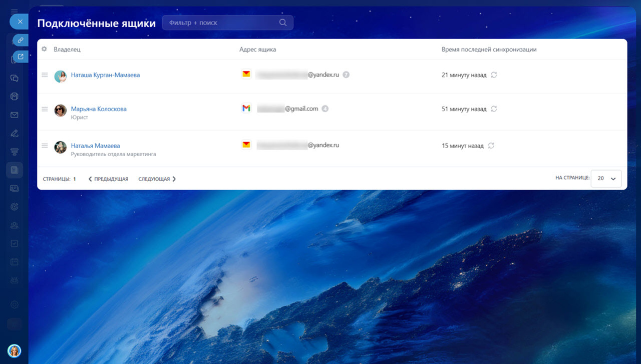This screenshot has height=364, width=641.
Task: Click open in new window icon
Action: point(21,57)
